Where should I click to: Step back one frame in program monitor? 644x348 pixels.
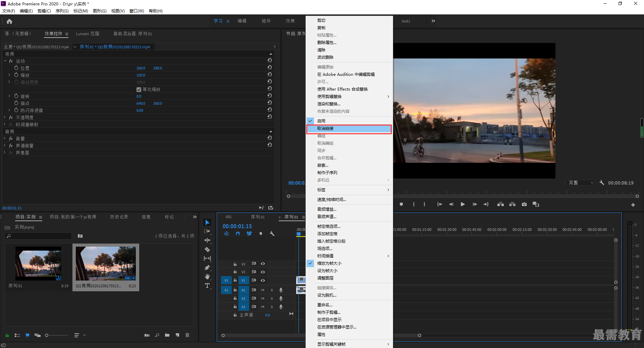[451, 204]
